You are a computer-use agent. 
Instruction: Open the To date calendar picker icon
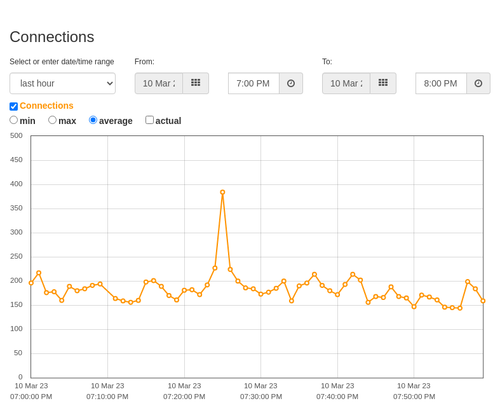pos(383,83)
